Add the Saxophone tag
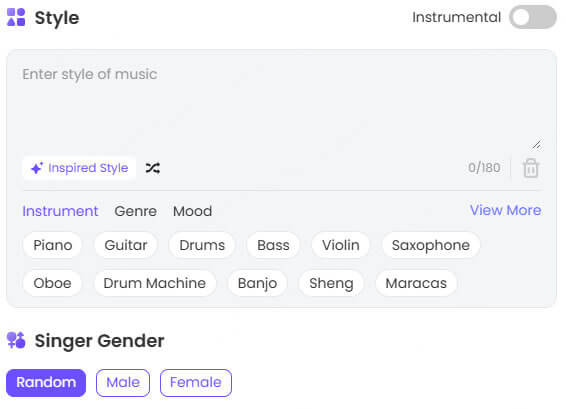This screenshot has height=409, width=566. coord(431,245)
